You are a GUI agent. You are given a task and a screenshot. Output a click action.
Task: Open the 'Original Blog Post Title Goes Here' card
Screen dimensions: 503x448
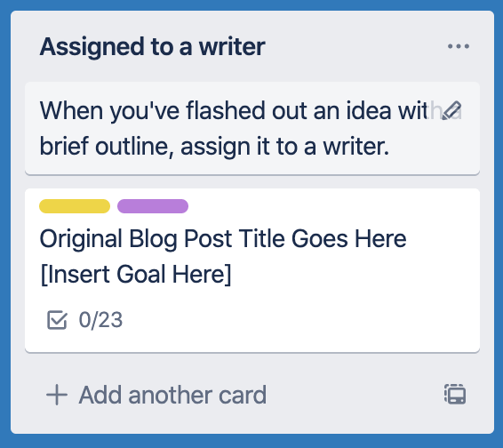pyautogui.click(x=252, y=270)
